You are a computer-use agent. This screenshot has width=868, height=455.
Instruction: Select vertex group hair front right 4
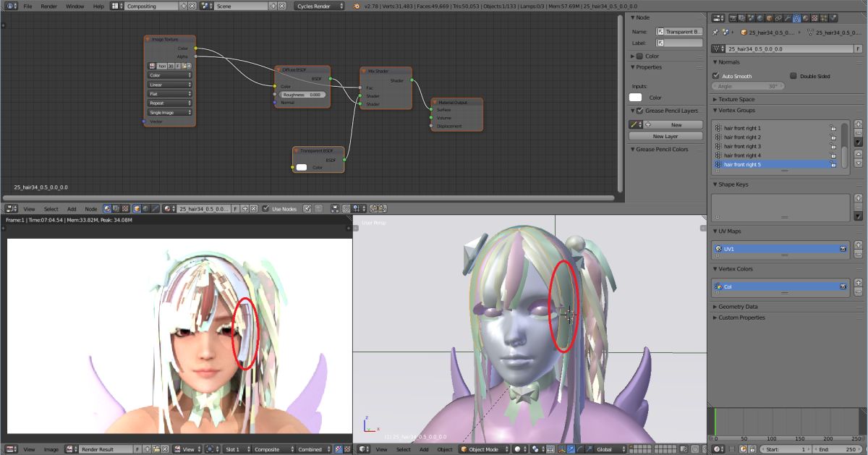coord(770,155)
